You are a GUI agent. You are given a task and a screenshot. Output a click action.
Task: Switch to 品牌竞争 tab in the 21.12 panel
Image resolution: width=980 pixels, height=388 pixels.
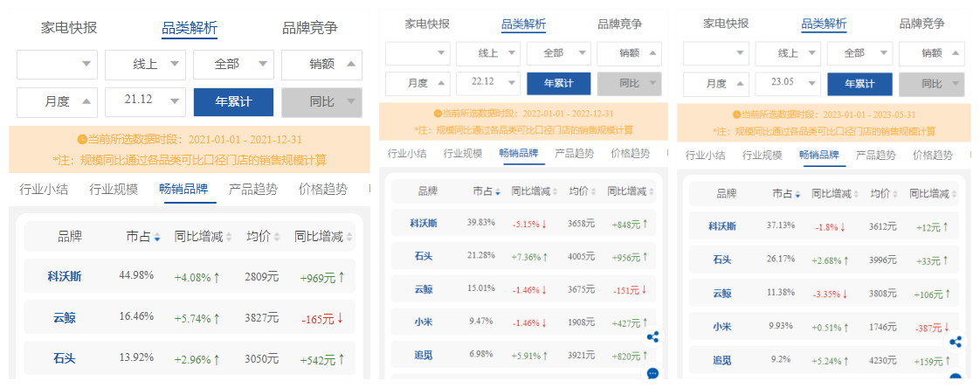pyautogui.click(x=310, y=28)
